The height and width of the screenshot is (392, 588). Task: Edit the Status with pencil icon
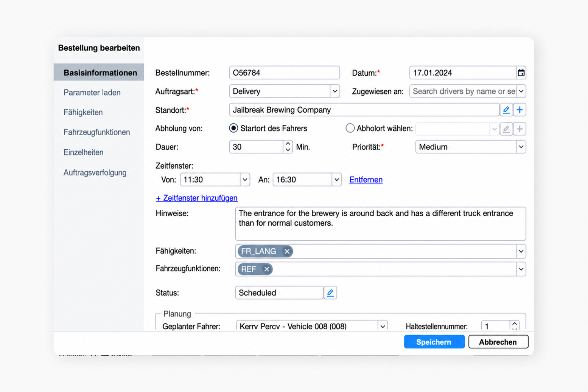pyautogui.click(x=330, y=293)
